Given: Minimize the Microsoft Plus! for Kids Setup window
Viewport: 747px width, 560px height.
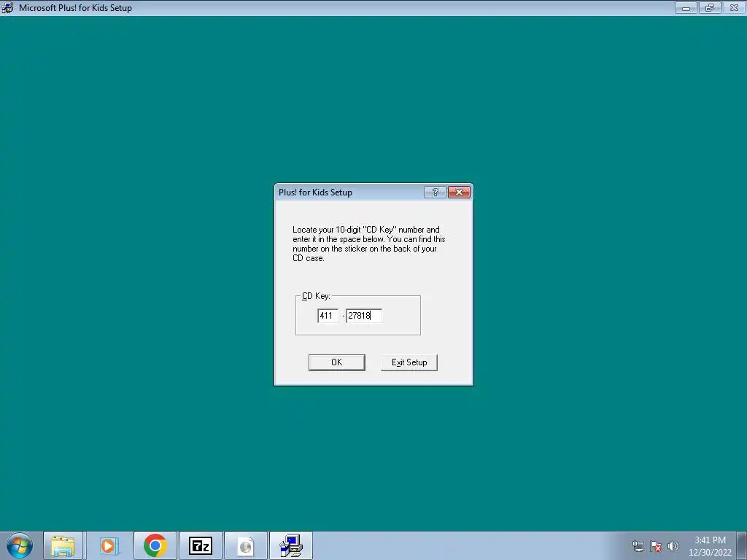Looking at the screenshot, I should [x=686, y=7].
